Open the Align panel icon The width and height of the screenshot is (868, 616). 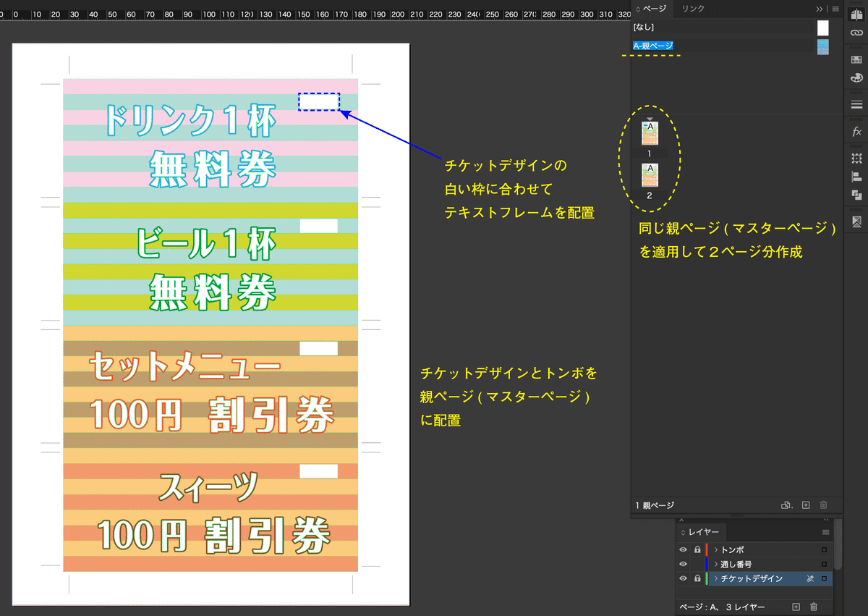click(856, 177)
